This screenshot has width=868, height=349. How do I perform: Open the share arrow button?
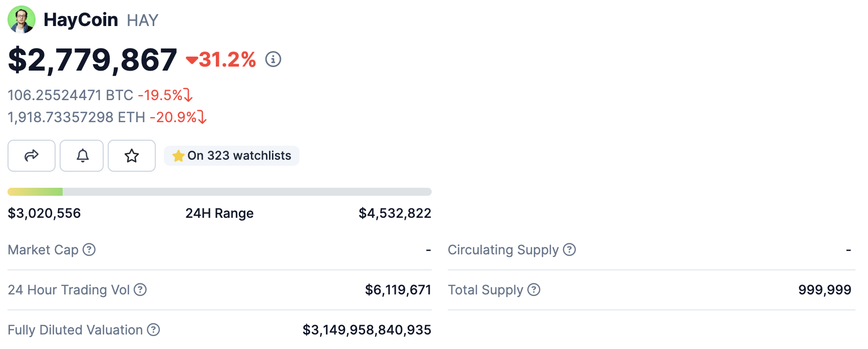pos(32,156)
